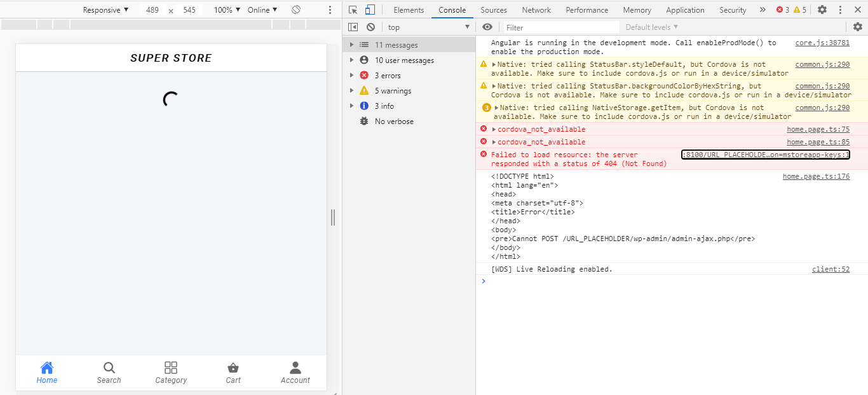The width and height of the screenshot is (868, 395).
Task: Select the Inspect element tool
Action: pos(353,10)
